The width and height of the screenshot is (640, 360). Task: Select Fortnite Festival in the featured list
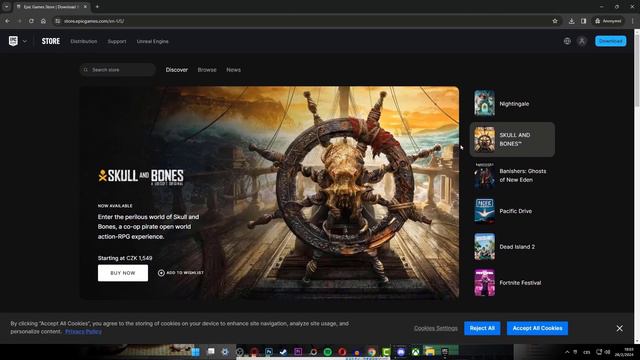coord(512,282)
